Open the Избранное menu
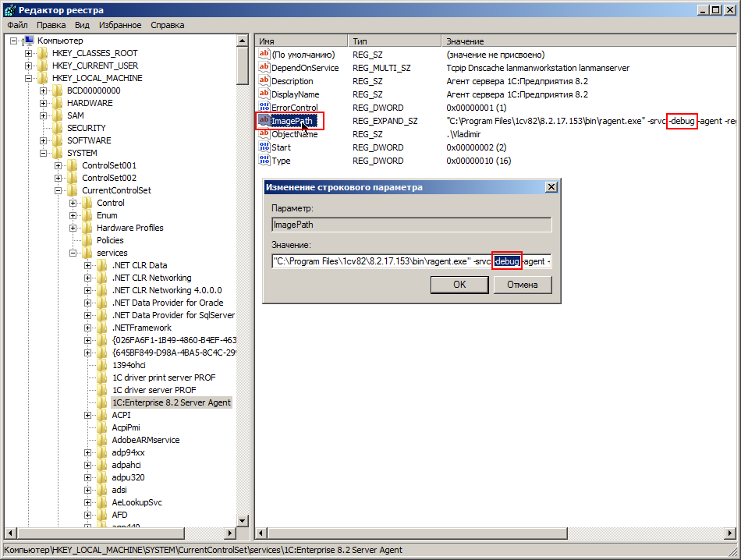741x560 pixels. pos(120,25)
